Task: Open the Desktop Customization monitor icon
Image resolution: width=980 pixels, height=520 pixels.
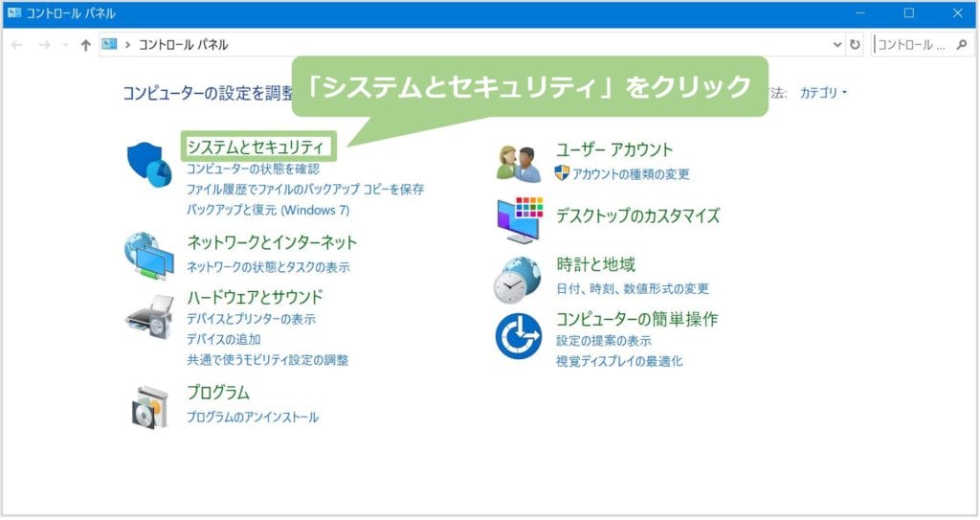Action: click(520, 220)
